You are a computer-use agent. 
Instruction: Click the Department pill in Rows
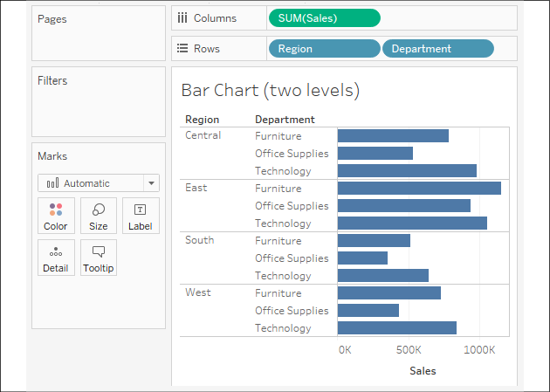pos(437,49)
